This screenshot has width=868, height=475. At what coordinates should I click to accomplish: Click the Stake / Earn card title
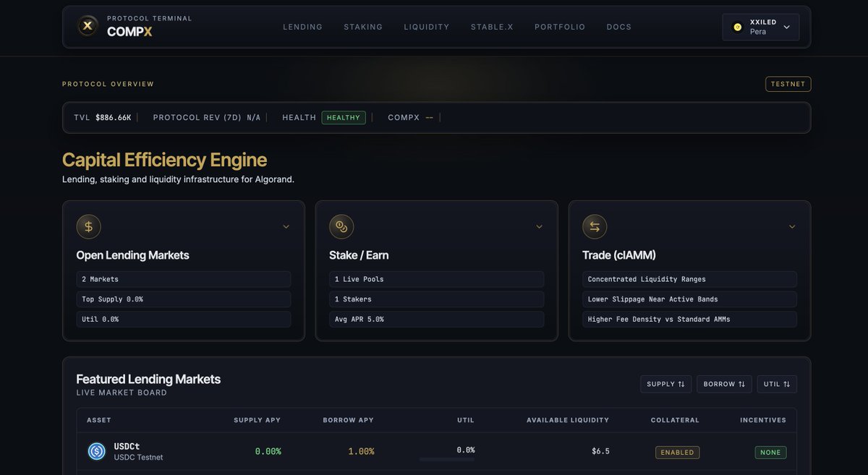(x=359, y=255)
